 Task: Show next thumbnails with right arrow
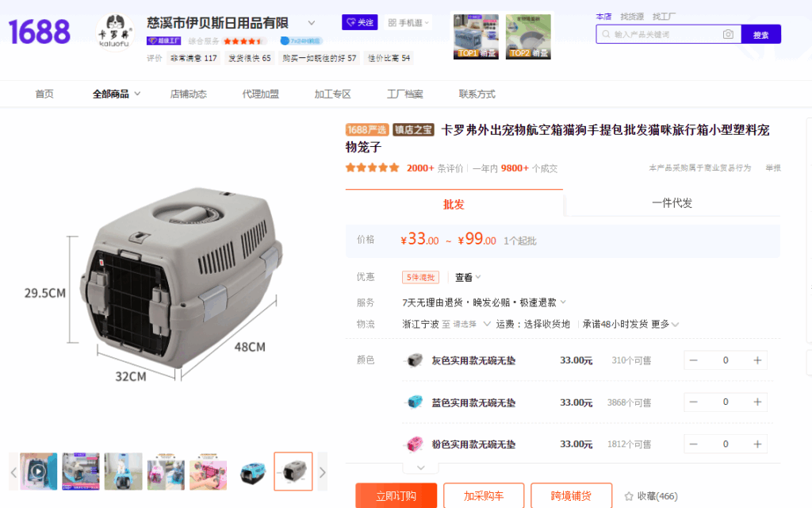(322, 471)
